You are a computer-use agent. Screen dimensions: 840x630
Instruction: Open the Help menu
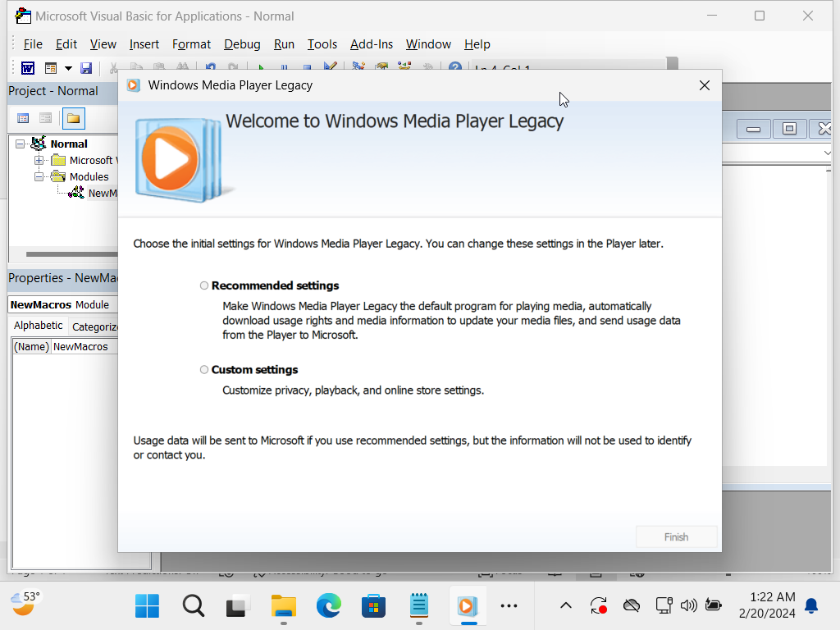[x=477, y=44]
